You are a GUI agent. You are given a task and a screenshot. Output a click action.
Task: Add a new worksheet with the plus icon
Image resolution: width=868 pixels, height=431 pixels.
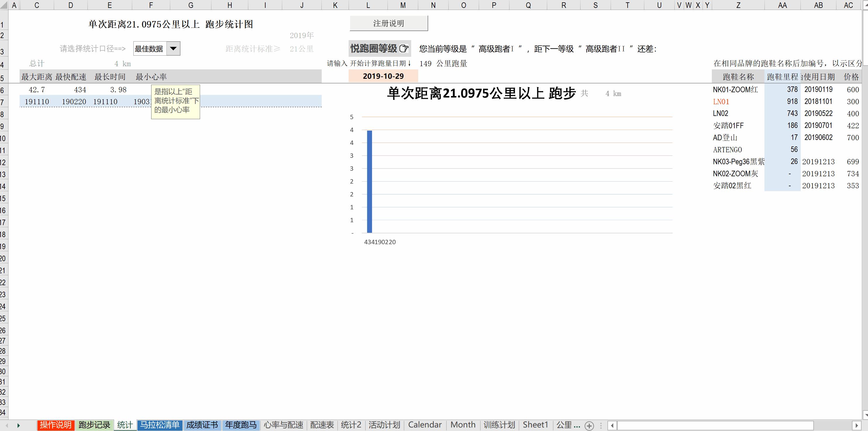pos(590,426)
